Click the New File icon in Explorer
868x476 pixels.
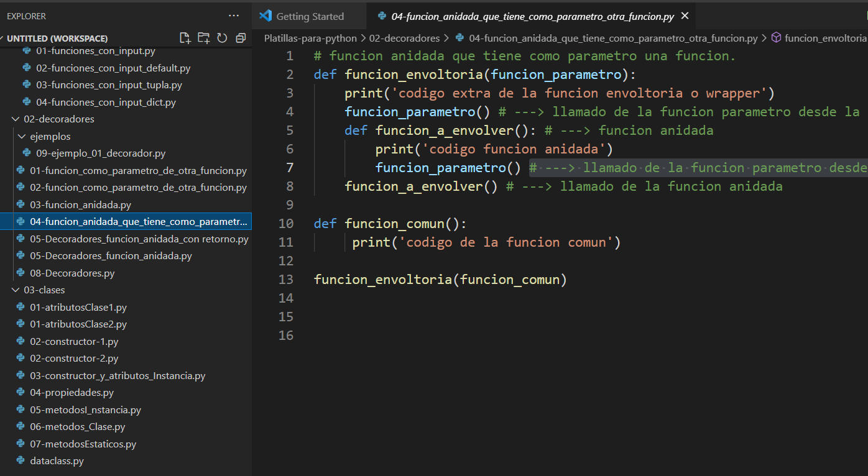tap(185, 39)
